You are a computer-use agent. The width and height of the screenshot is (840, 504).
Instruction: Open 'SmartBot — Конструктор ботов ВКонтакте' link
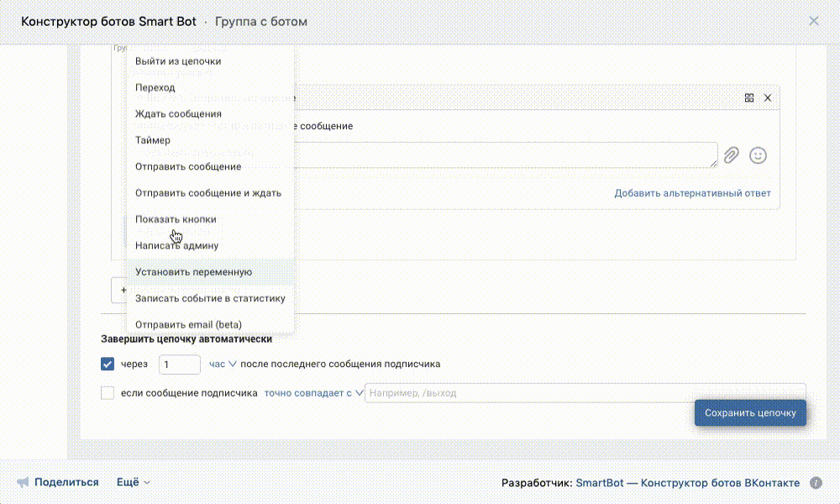click(x=687, y=482)
